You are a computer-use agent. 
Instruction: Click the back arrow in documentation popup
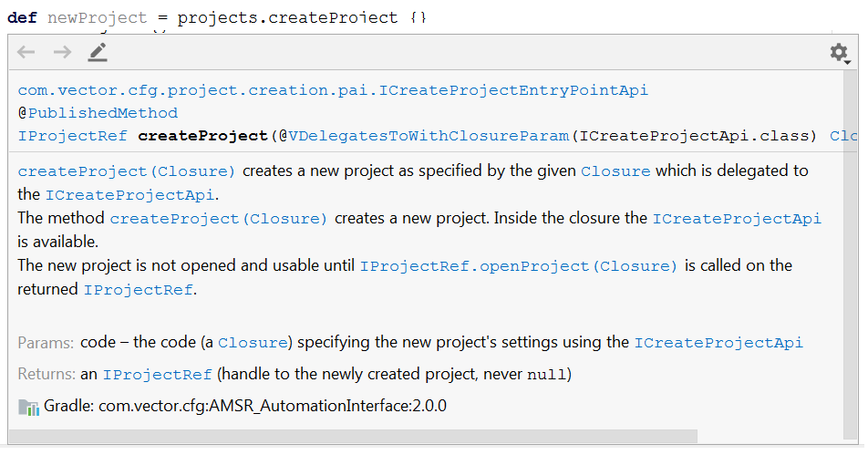(26, 52)
